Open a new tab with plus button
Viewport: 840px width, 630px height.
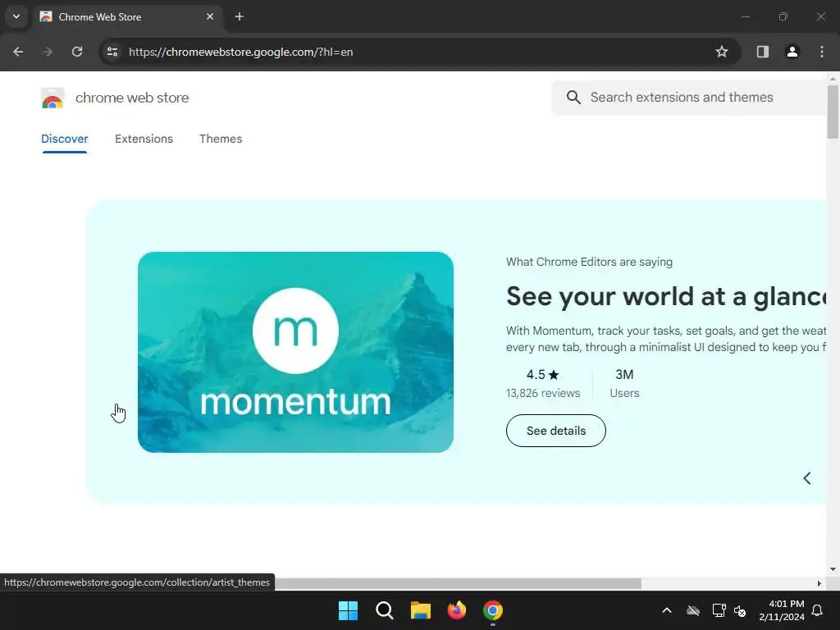[240, 16]
